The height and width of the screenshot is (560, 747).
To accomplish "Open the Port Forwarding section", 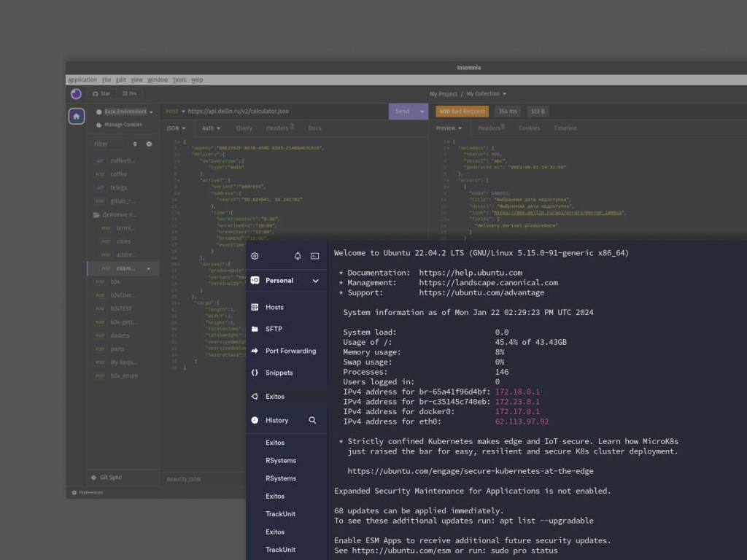I will pos(290,351).
